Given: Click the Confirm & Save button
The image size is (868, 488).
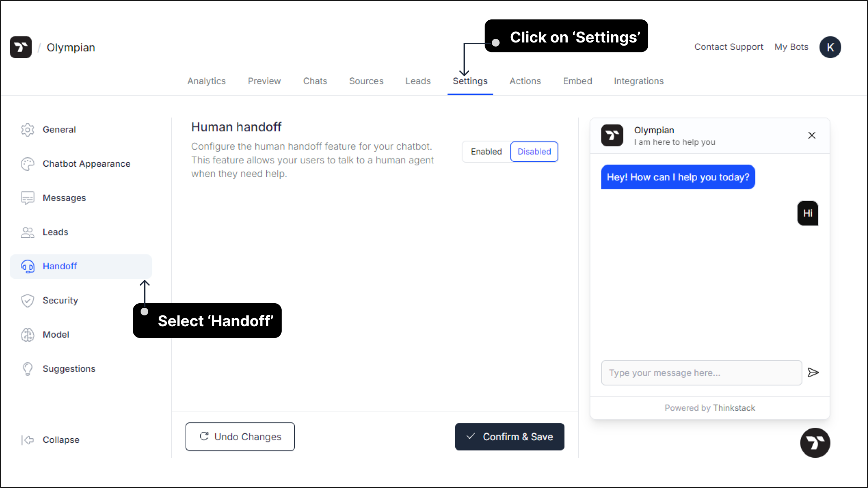Looking at the screenshot, I should (x=509, y=437).
